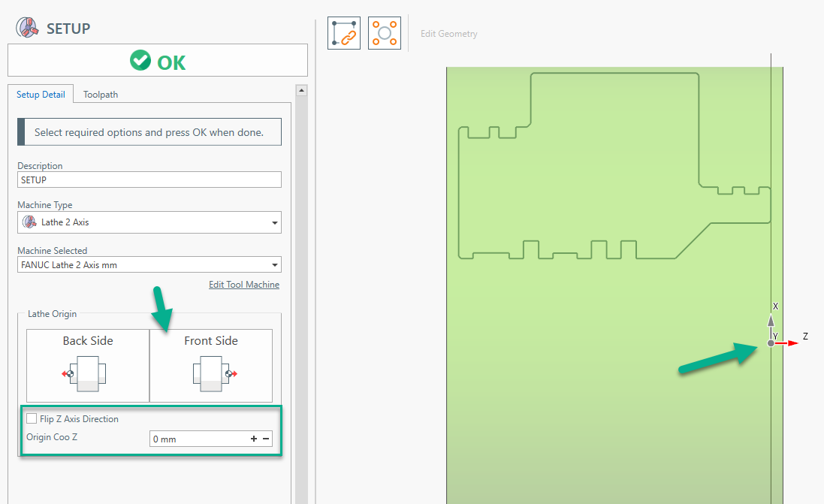Click the circular points selection icon
This screenshot has width=824, height=504.
click(385, 34)
